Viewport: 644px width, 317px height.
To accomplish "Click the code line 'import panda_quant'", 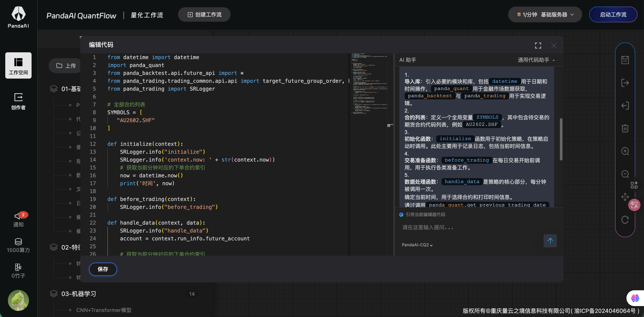I will pos(136,65).
